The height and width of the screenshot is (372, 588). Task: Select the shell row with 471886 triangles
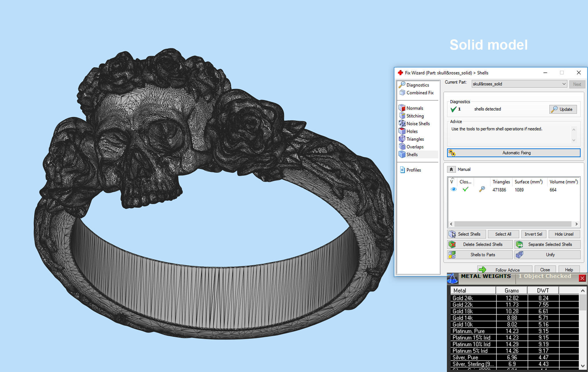click(x=514, y=190)
